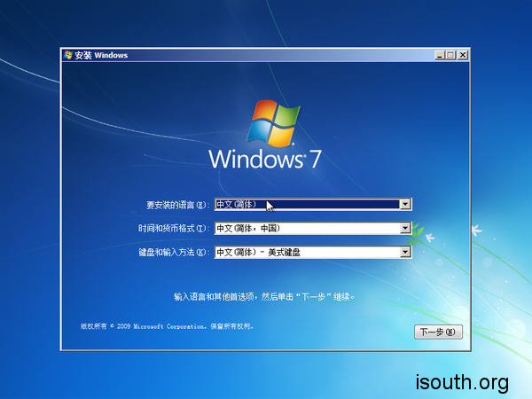532x399 pixels.
Task: Click the Windows 7 wordmark text
Action: point(263,160)
